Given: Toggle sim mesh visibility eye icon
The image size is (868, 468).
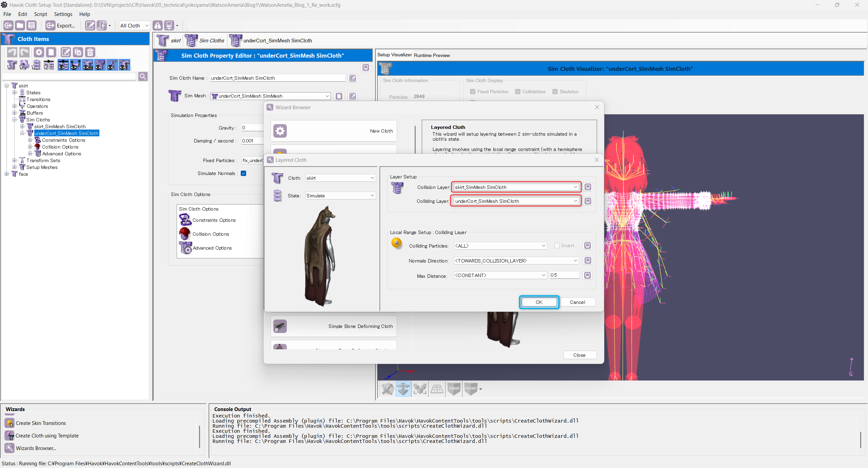Looking at the screenshot, I should click(100, 65).
